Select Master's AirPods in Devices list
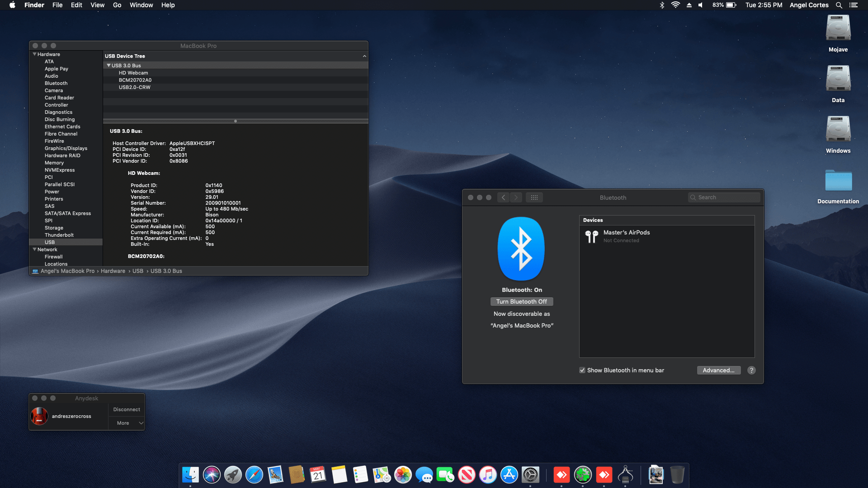 [627, 236]
